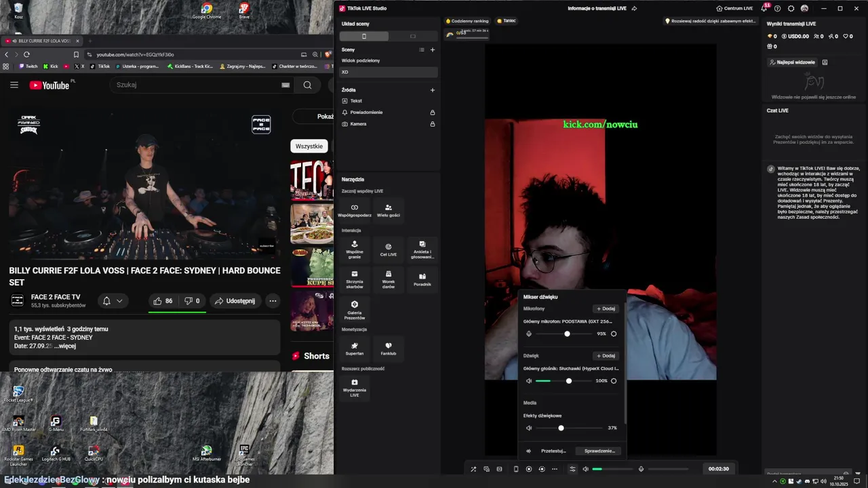
Task: Open more options ellipsis in bottom toolbar
Action: pos(555,469)
